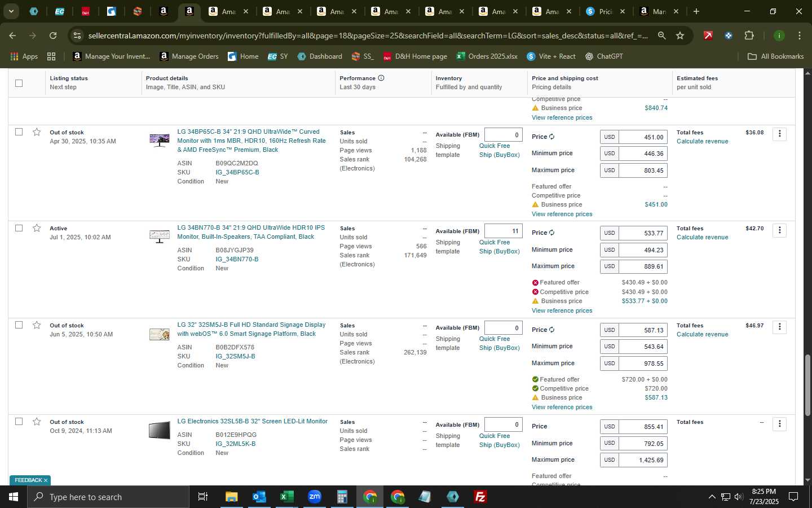This screenshot has width=812, height=508.
Task: Click Calculate revenue for 32SM5J-B row
Action: (702, 334)
